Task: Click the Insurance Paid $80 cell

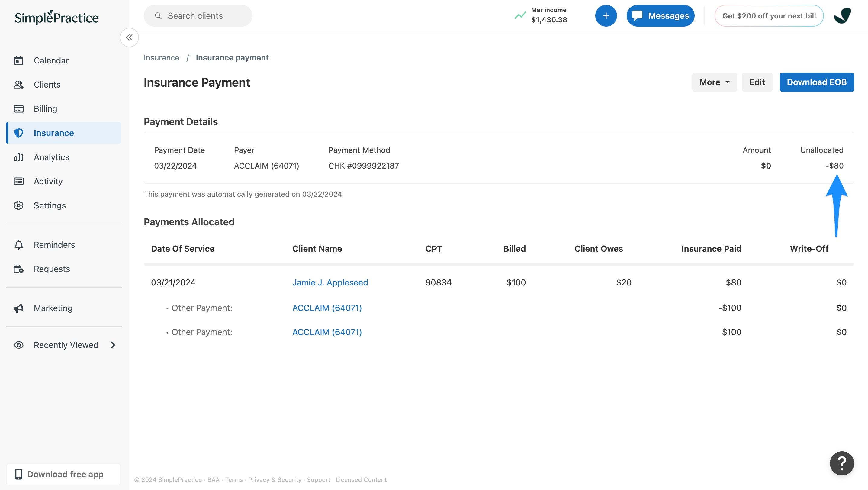Action: pyautogui.click(x=733, y=282)
